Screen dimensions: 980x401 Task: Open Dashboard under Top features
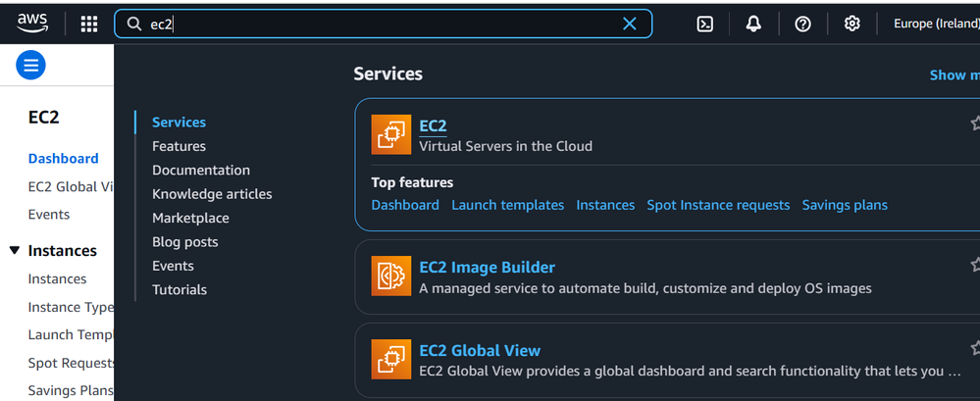pyautogui.click(x=405, y=205)
